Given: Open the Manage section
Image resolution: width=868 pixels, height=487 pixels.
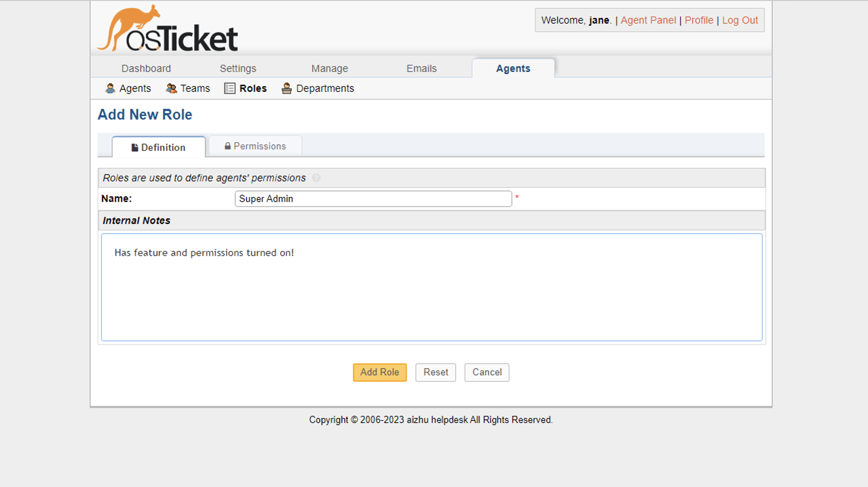Looking at the screenshot, I should [x=329, y=68].
